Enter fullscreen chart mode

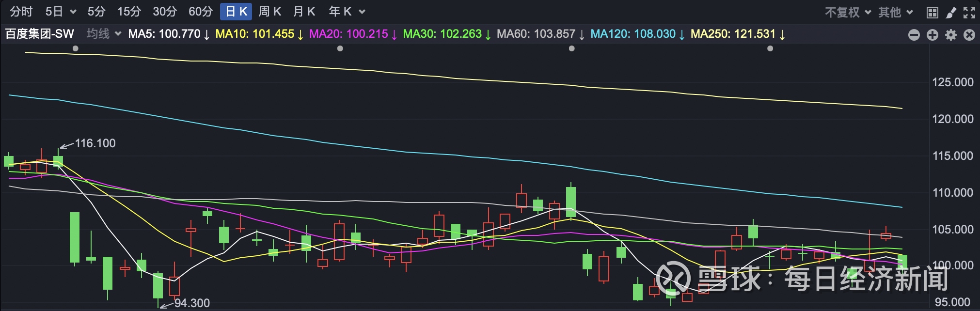[969, 12]
